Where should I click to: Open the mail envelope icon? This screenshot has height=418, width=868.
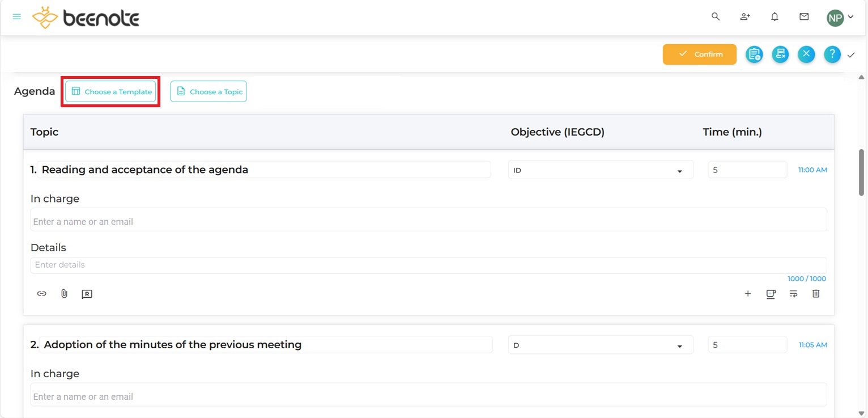click(804, 17)
